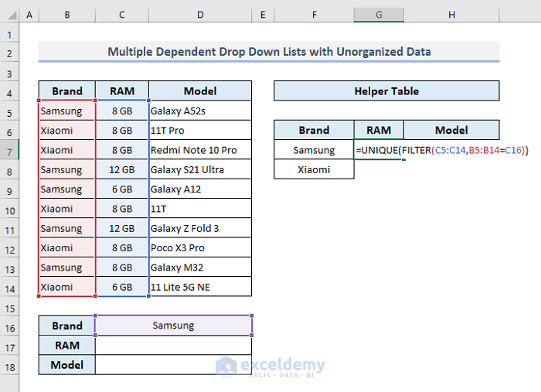This screenshot has width=541, height=392.
Task: Select column D header
Action: click(200, 15)
